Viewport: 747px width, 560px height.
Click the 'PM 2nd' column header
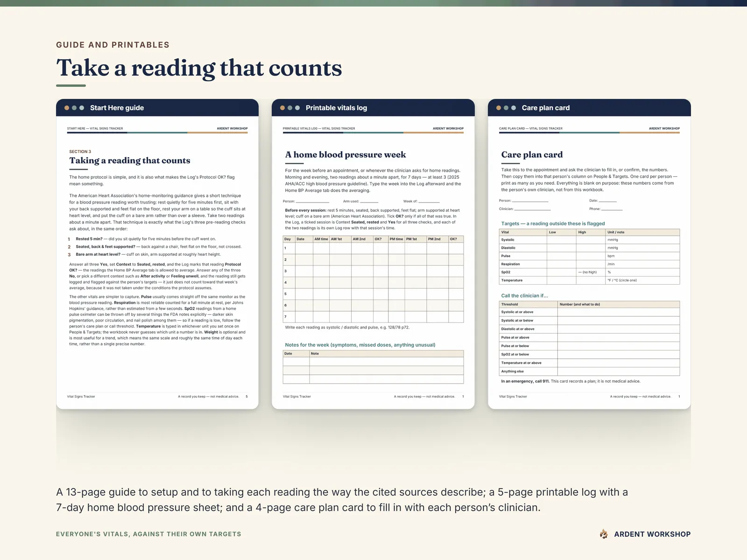(x=437, y=239)
